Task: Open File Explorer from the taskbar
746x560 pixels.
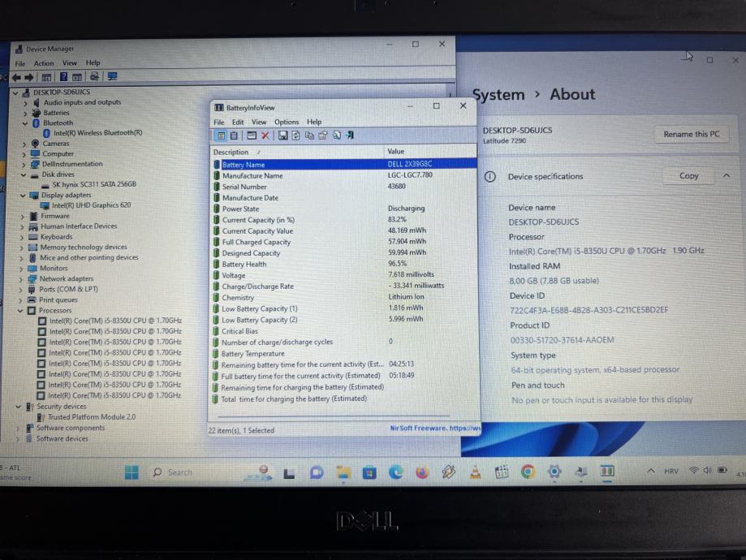Action: click(343, 472)
